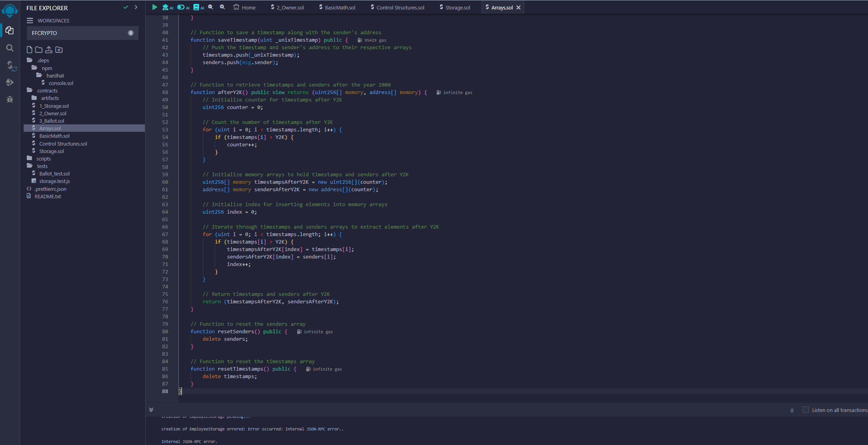The width and height of the screenshot is (868, 445).
Task: Create a new file icon
Action: (30, 50)
